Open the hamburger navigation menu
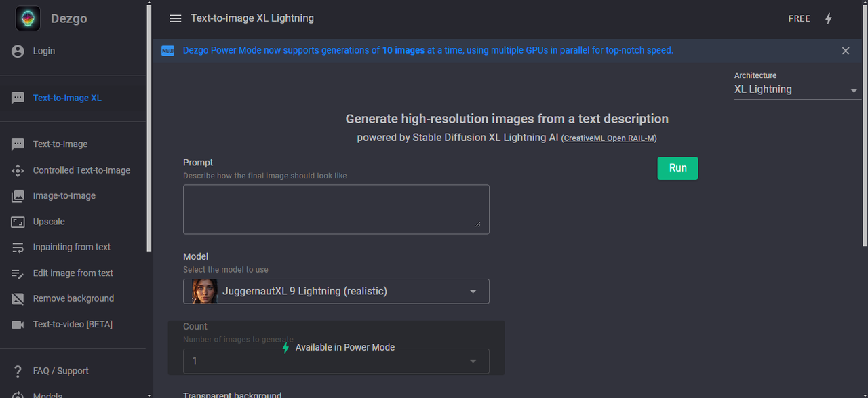 (x=176, y=18)
